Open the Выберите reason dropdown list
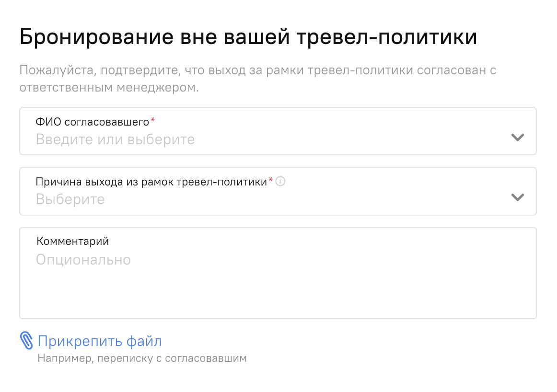The height and width of the screenshot is (392, 557). click(278, 191)
